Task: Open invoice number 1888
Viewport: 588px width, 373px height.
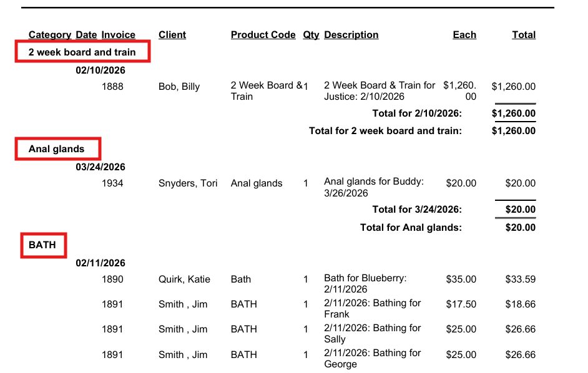Action: 112,87
